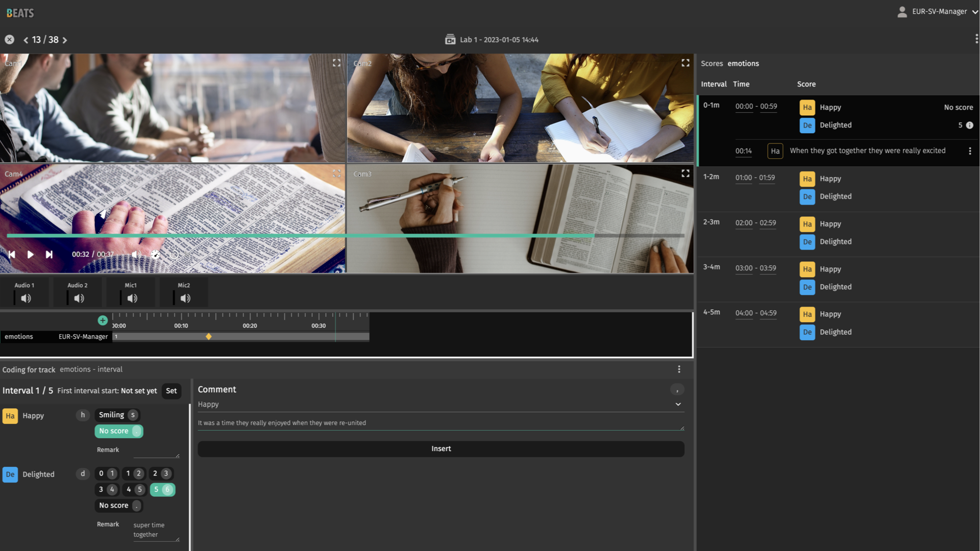Select the 1-2m interval row
980x551 pixels.
[838, 189]
